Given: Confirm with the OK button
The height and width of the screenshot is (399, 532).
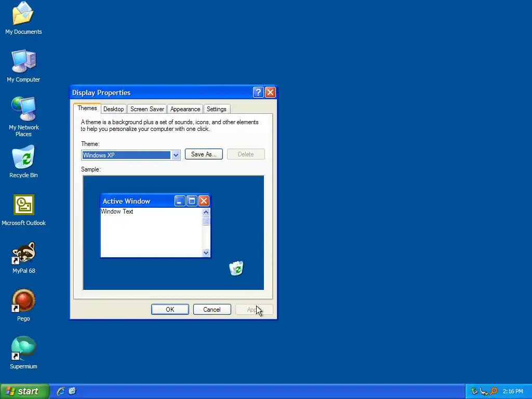Looking at the screenshot, I should (x=170, y=310).
